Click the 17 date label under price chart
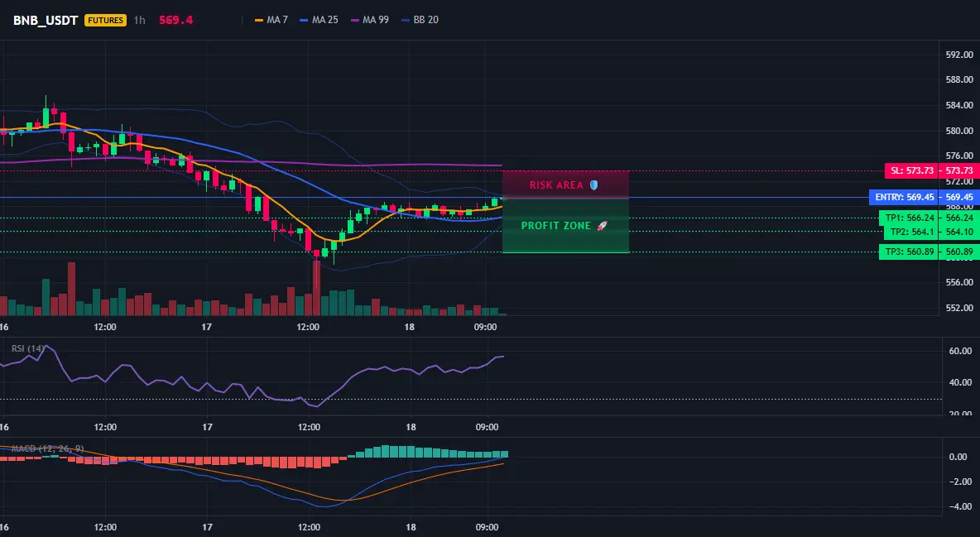This screenshot has height=537, width=980. (x=207, y=327)
